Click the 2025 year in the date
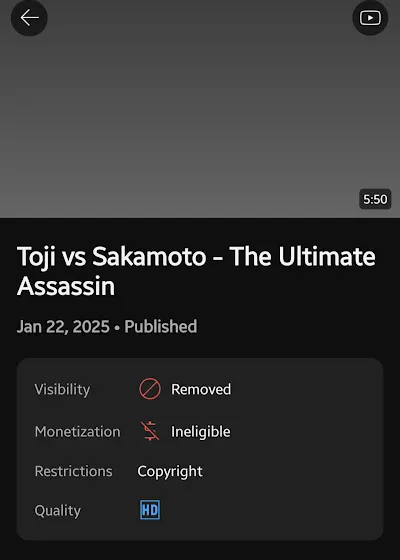The width and height of the screenshot is (400, 560). tap(91, 326)
